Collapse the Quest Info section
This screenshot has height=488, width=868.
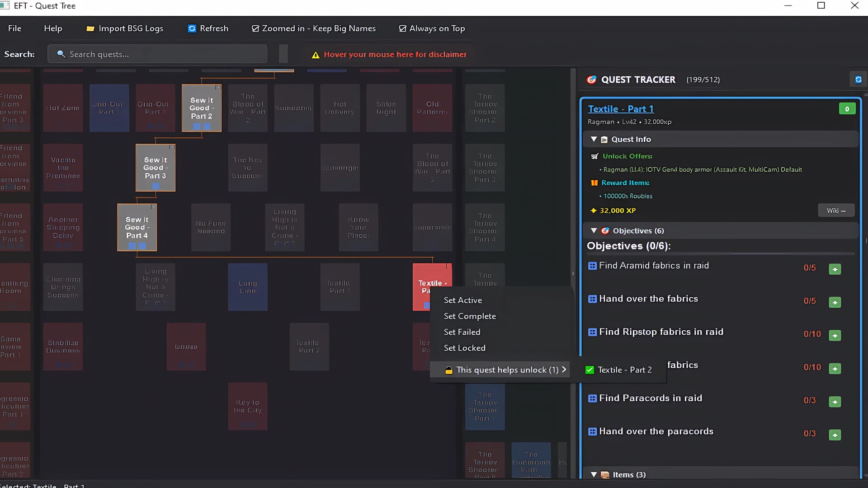(x=594, y=140)
